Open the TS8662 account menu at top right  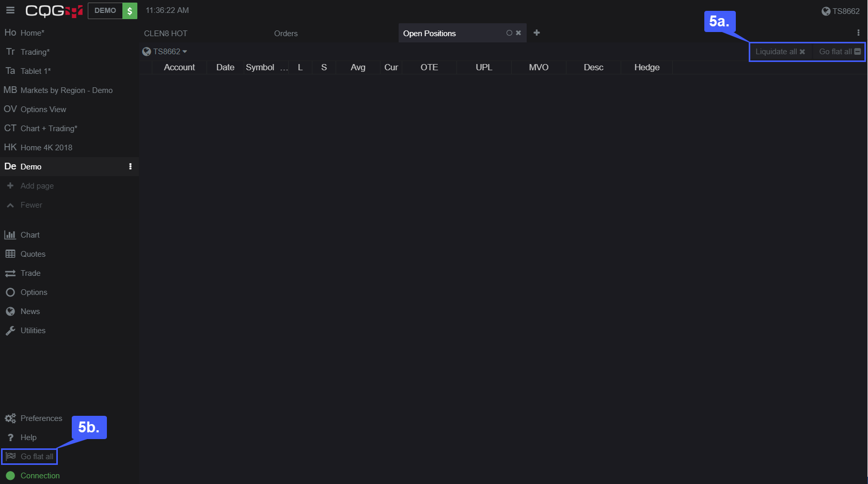tap(841, 11)
